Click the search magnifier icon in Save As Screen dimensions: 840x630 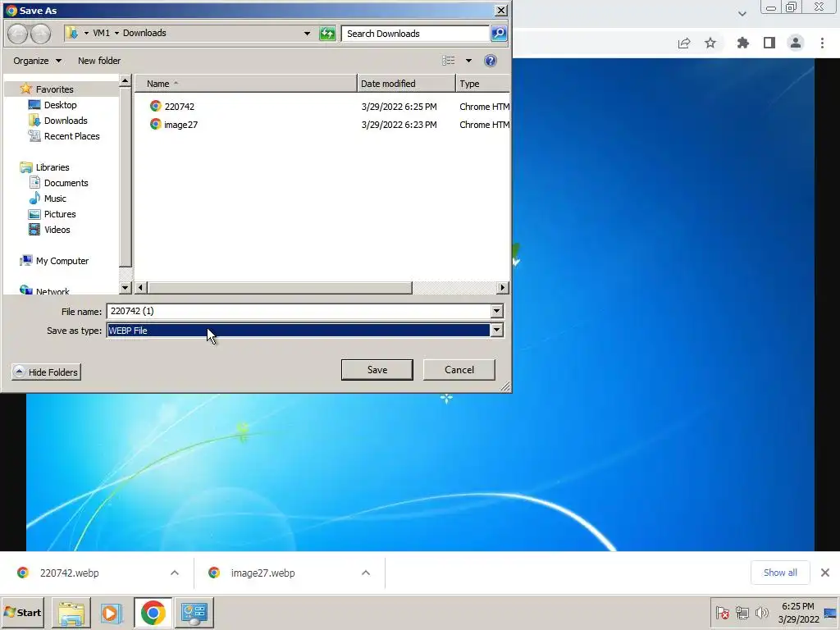coord(499,34)
